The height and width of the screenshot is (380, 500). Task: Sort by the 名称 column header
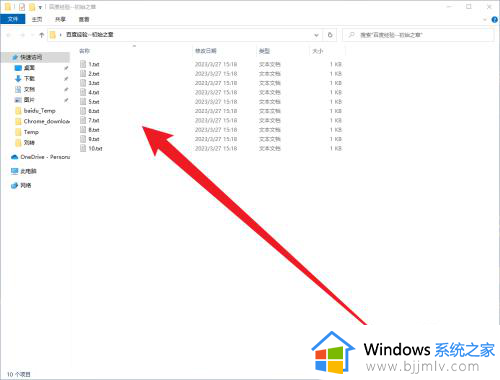pos(84,51)
